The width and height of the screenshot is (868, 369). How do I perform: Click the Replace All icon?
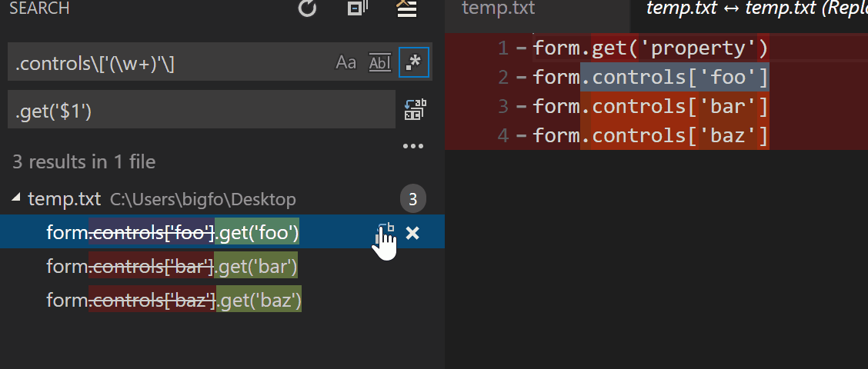415,109
